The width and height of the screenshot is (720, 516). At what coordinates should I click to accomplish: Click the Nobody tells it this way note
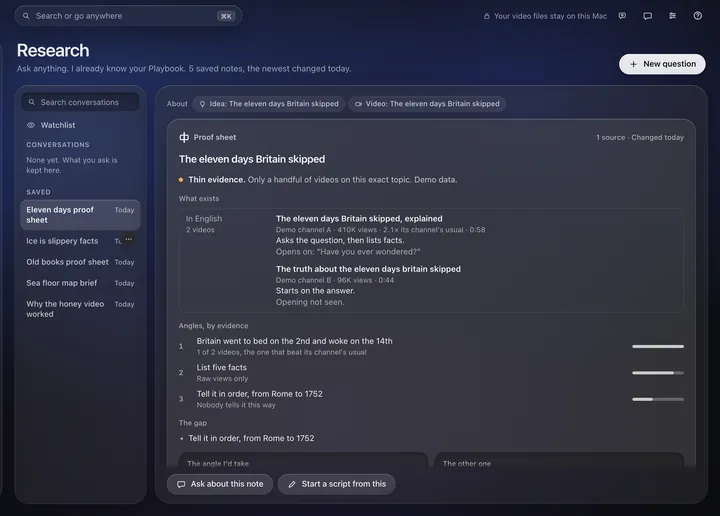(236, 405)
